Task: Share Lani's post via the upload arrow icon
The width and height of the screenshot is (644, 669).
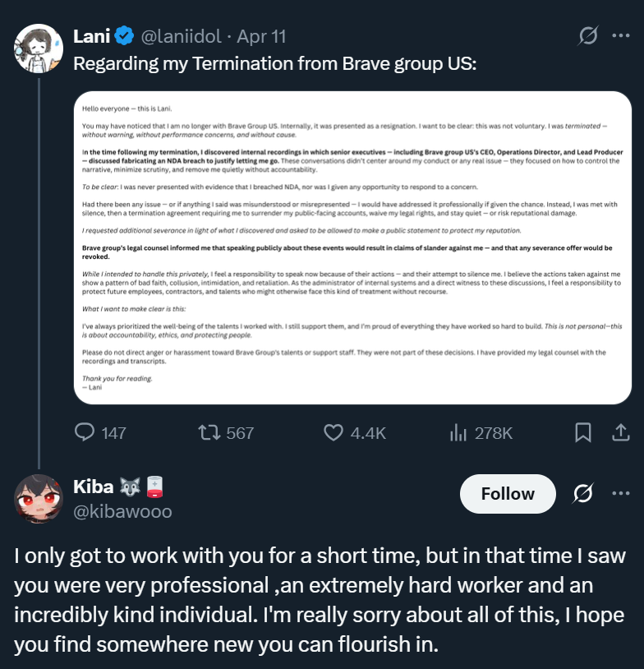Action: [x=622, y=432]
